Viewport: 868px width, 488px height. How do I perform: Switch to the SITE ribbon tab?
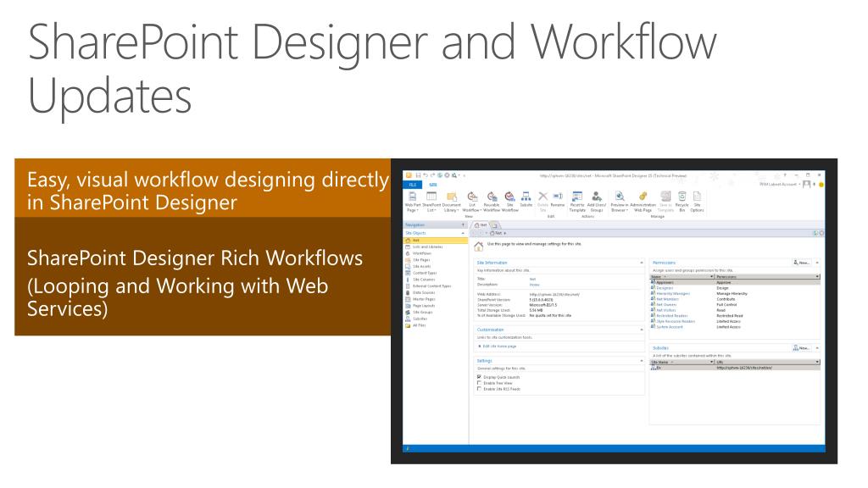coord(433,185)
